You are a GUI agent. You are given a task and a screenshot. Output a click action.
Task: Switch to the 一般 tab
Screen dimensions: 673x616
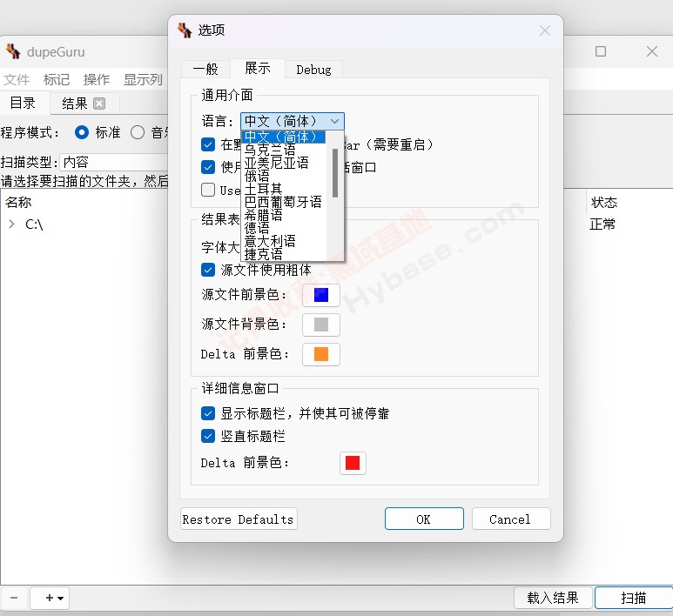coord(205,69)
